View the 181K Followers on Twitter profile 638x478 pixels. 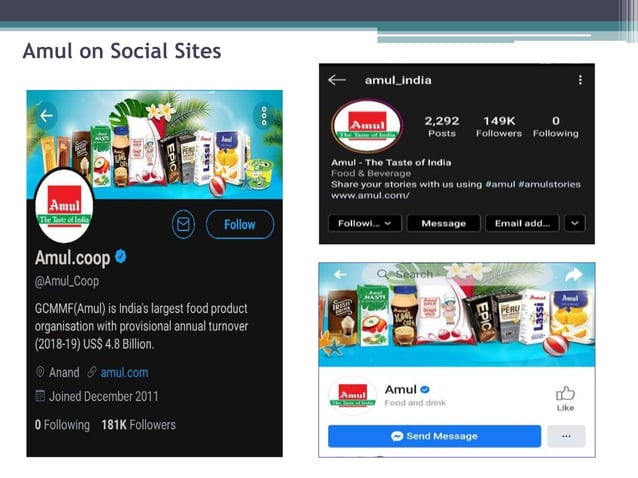(138, 425)
